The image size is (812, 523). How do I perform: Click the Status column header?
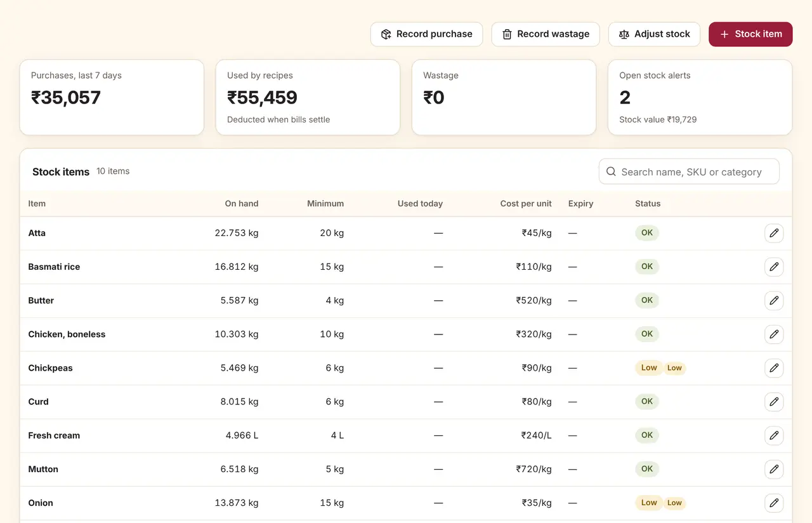648,204
